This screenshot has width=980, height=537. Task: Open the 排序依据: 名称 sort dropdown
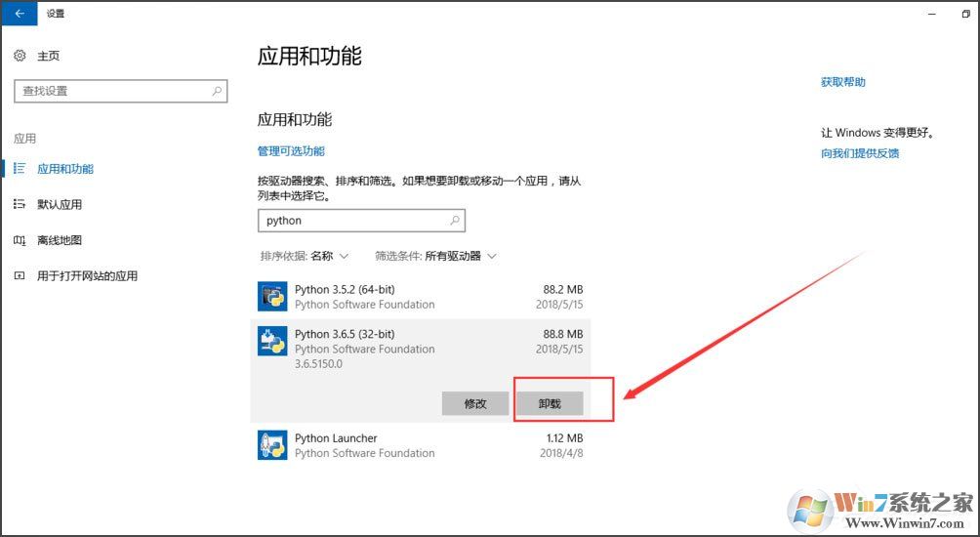pyautogui.click(x=305, y=256)
